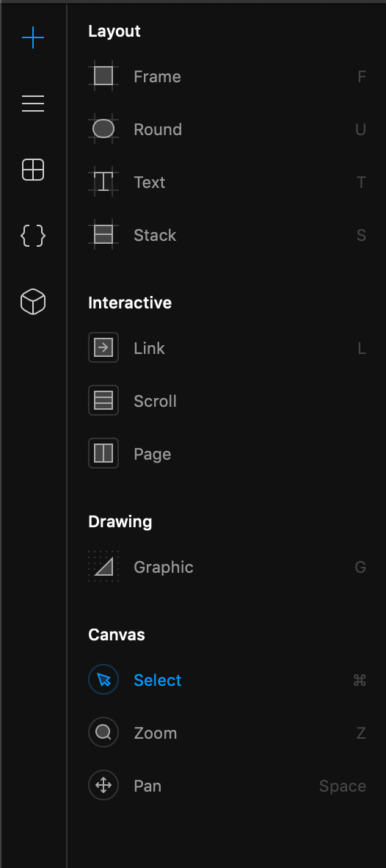Viewport: 386px width, 868px height.
Task: Click the Graphic label text
Action: pos(164,568)
